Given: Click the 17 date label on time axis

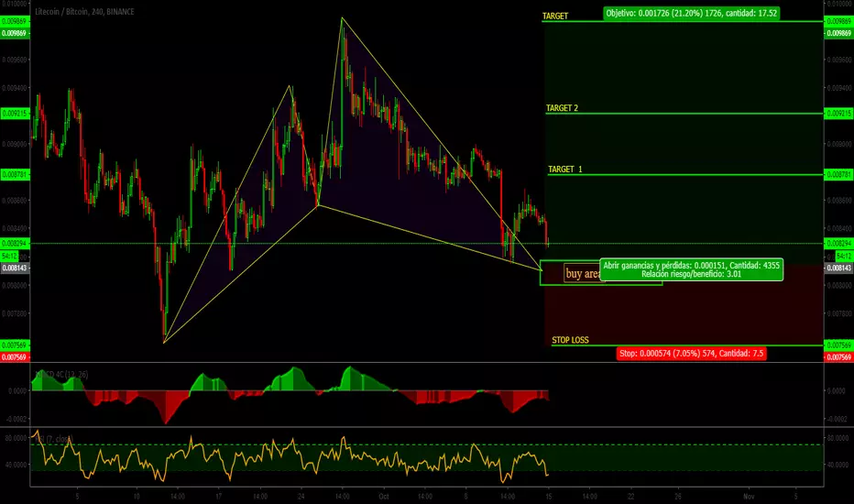Looking at the screenshot, I should [x=218, y=497].
